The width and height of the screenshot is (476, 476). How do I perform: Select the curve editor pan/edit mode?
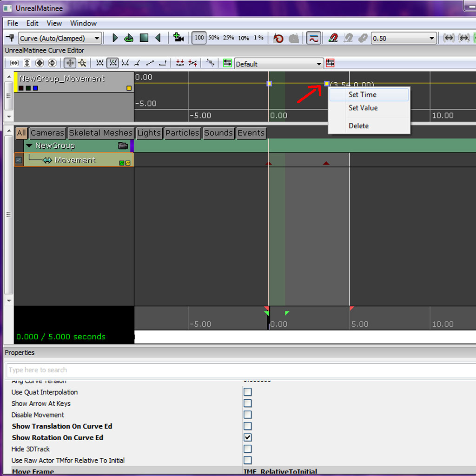coord(70,63)
